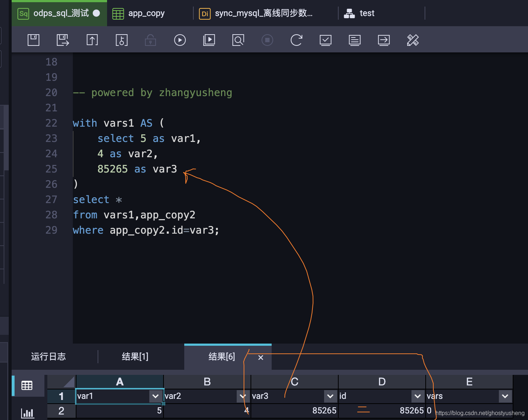Click the Save As icon

pyautogui.click(x=63, y=40)
